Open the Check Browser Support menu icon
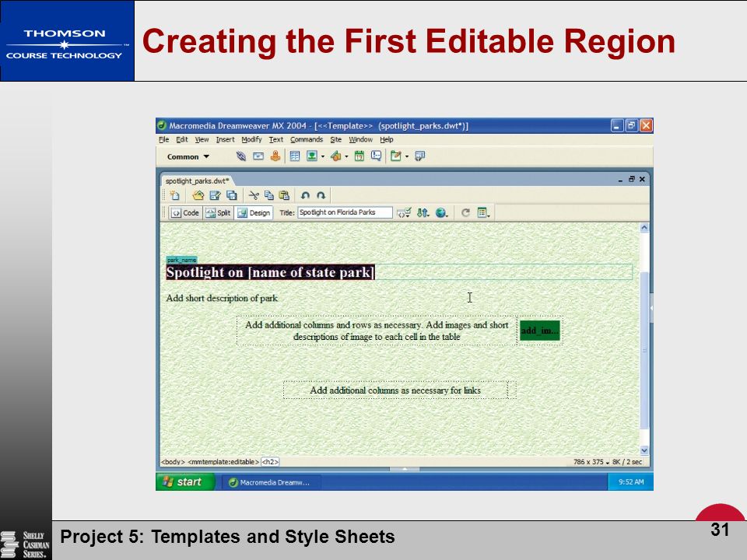This screenshot has width=747, height=560. tap(404, 213)
